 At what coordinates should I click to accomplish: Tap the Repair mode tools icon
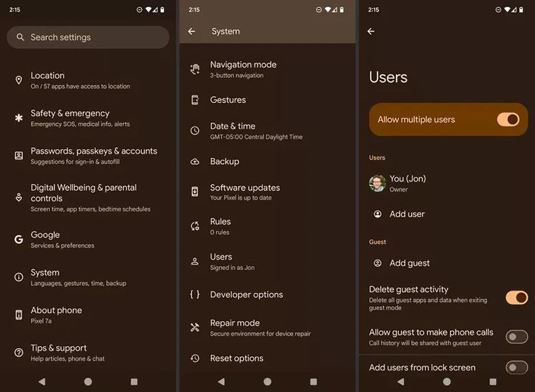click(195, 328)
